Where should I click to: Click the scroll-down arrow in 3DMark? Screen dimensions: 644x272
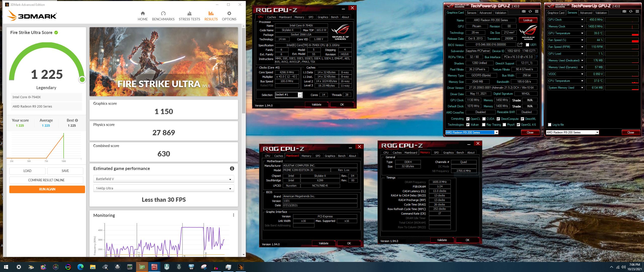pyautogui.click(x=244, y=255)
